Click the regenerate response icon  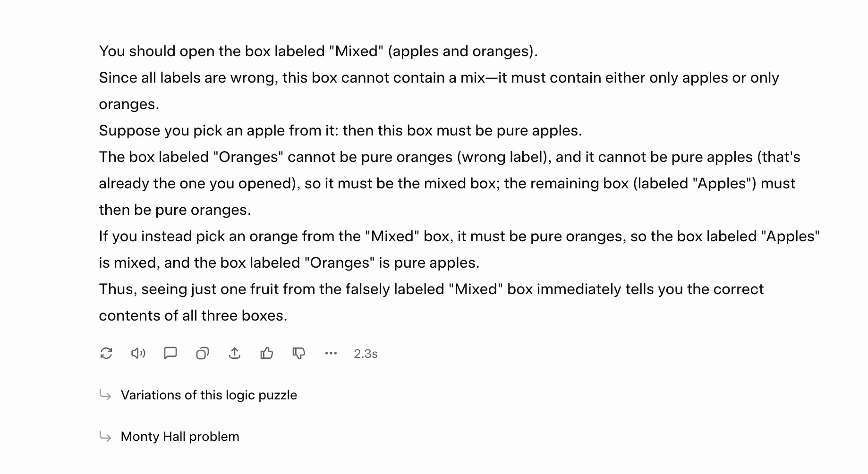point(106,353)
